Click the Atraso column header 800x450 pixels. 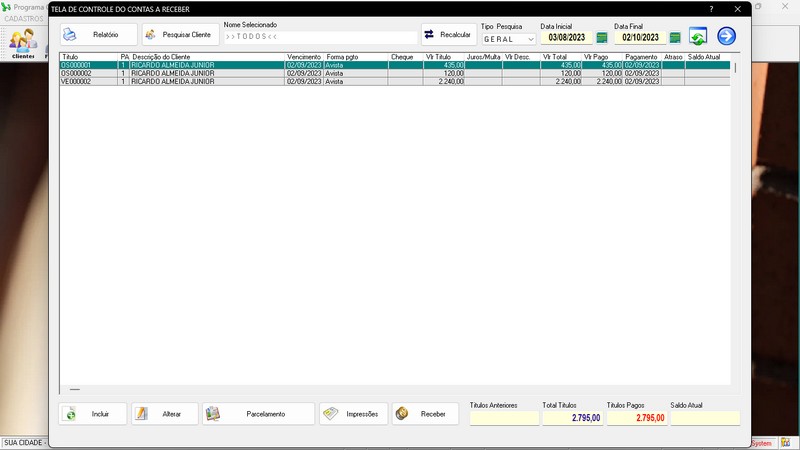[673, 57]
